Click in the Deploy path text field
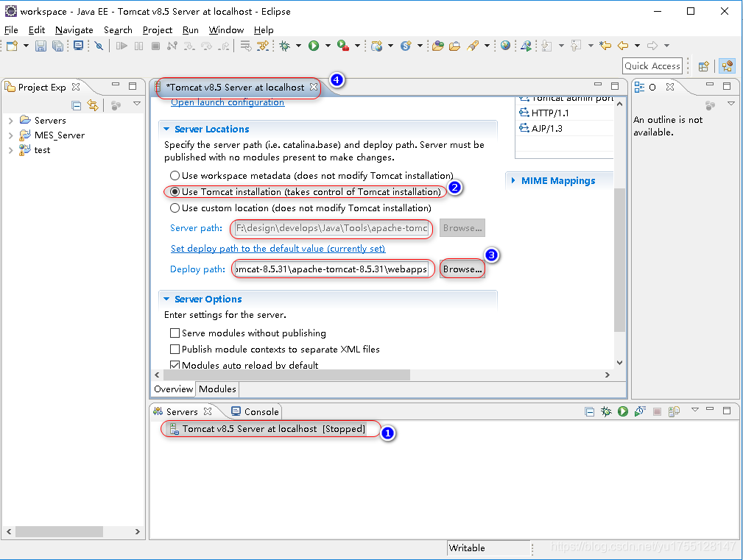 coord(331,269)
